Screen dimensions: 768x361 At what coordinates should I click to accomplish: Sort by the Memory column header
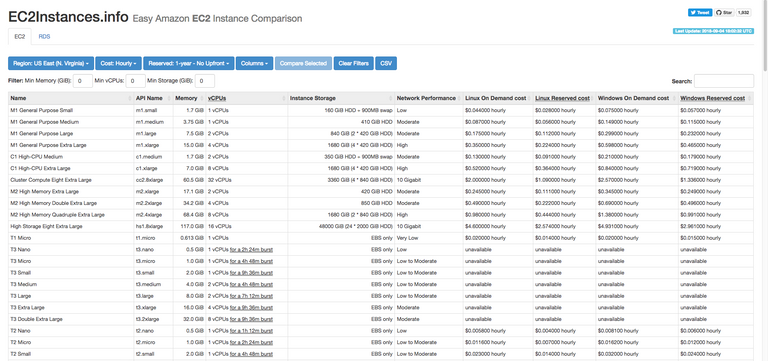pyautogui.click(x=189, y=98)
